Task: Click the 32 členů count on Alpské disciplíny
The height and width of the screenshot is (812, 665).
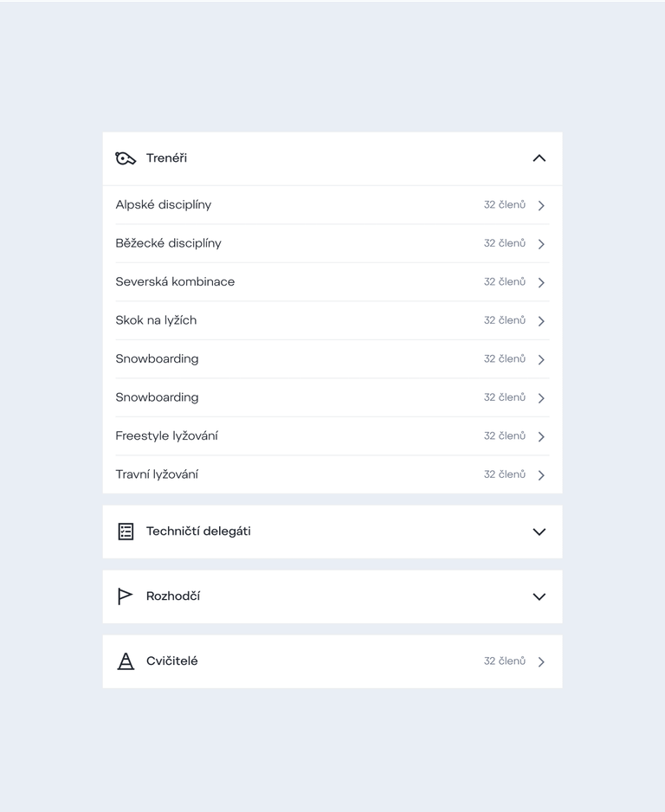Action: 505,205
